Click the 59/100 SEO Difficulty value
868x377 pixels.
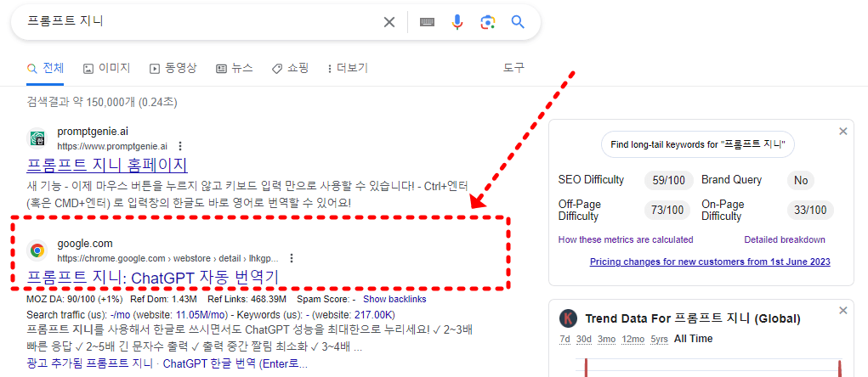(x=668, y=180)
